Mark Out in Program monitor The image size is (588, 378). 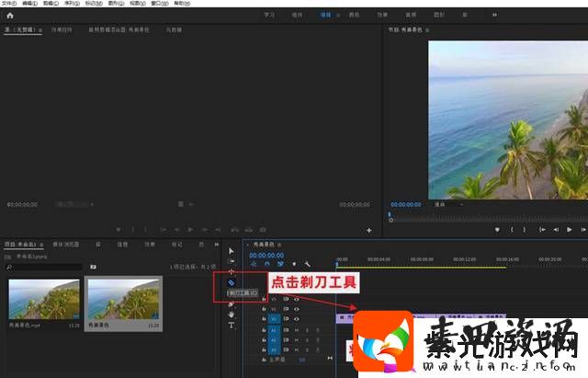tap(525, 229)
